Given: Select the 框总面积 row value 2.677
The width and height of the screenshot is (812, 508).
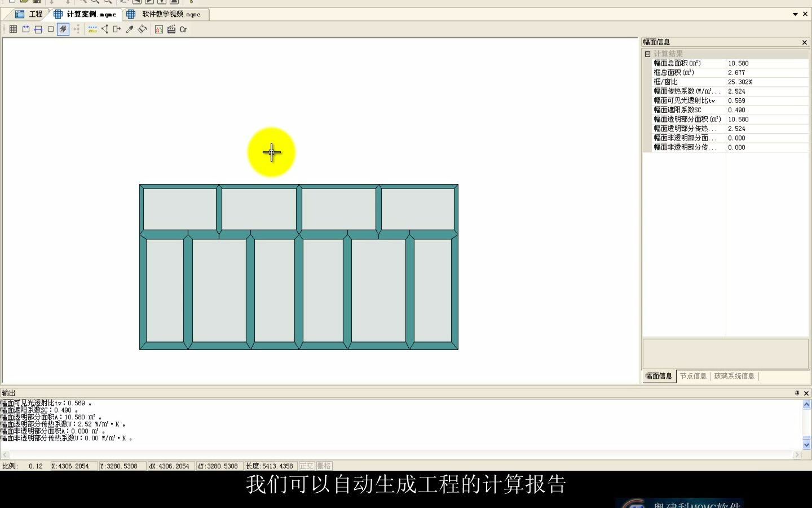Looking at the screenshot, I should point(767,73).
